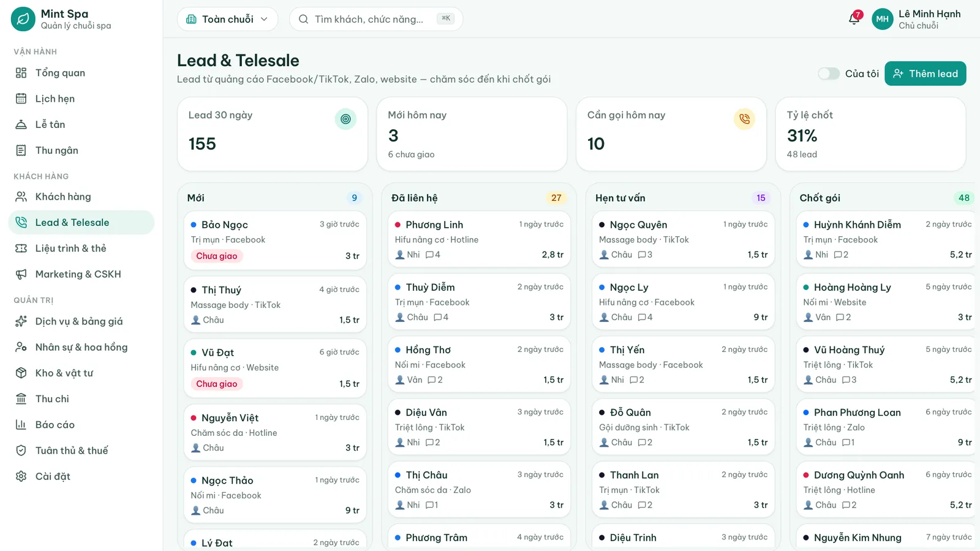Screen dimensions: 980x551
Task: Click the Lễ tân bell icon
Action: tap(21, 124)
